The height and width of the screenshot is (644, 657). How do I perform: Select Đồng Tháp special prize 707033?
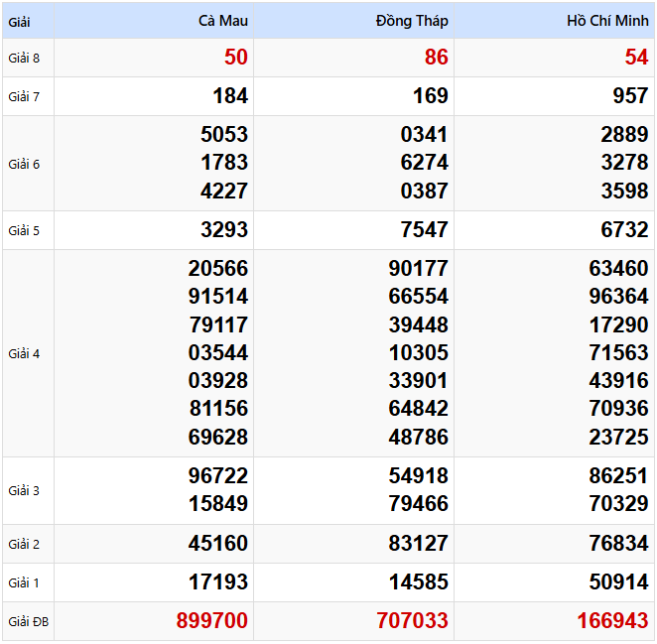click(x=413, y=621)
